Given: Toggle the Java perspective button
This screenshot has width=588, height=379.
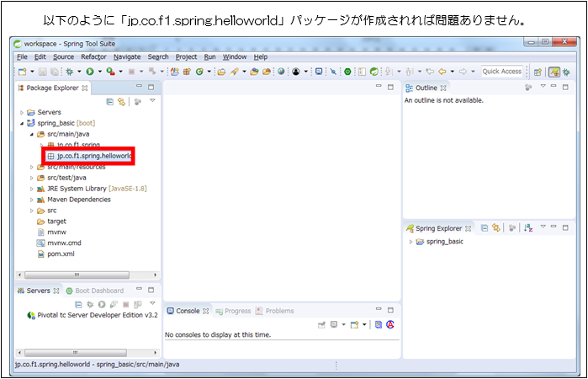Looking at the screenshot, I should coord(555,72).
